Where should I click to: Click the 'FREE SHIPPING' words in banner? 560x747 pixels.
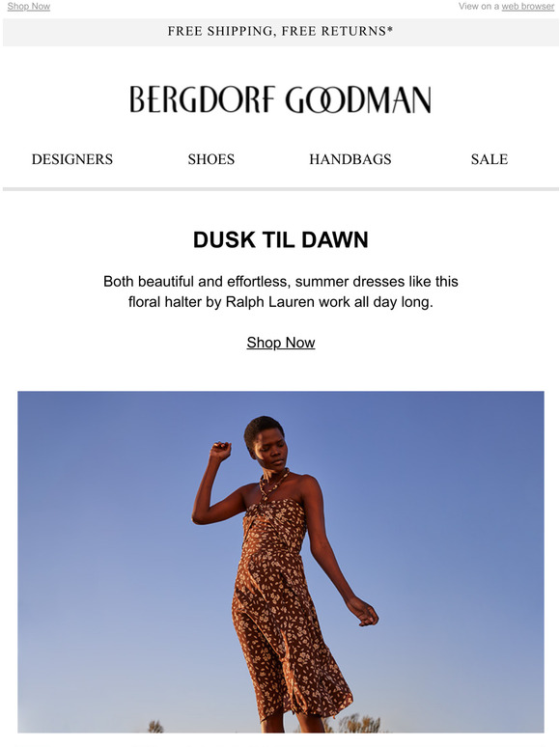coord(221,31)
